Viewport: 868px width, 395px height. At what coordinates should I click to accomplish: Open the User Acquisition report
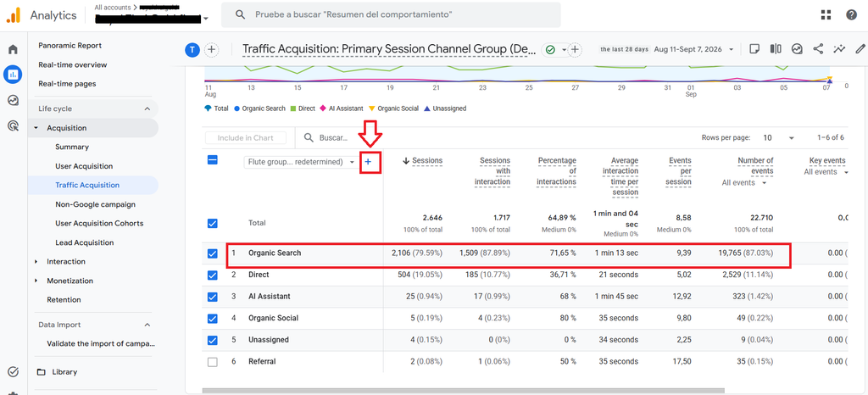coord(84,166)
